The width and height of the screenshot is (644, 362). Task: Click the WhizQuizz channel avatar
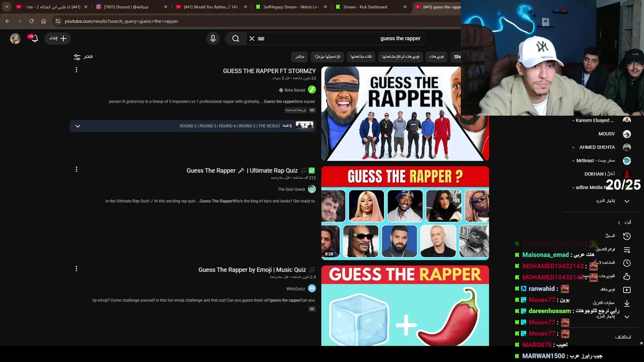click(x=312, y=289)
